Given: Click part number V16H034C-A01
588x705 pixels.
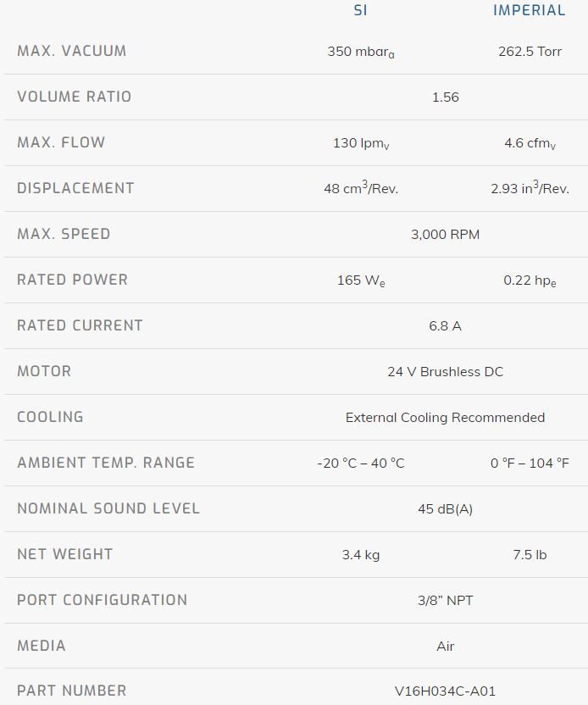Looking at the screenshot, I should click(x=446, y=691).
